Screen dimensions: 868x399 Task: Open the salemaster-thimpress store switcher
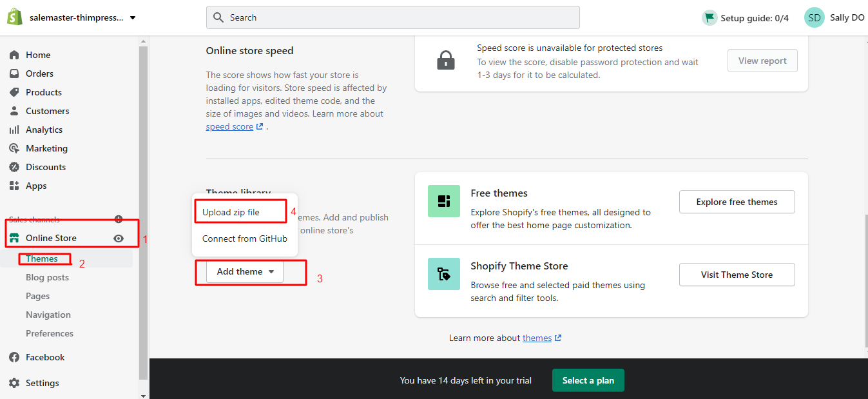coord(74,17)
